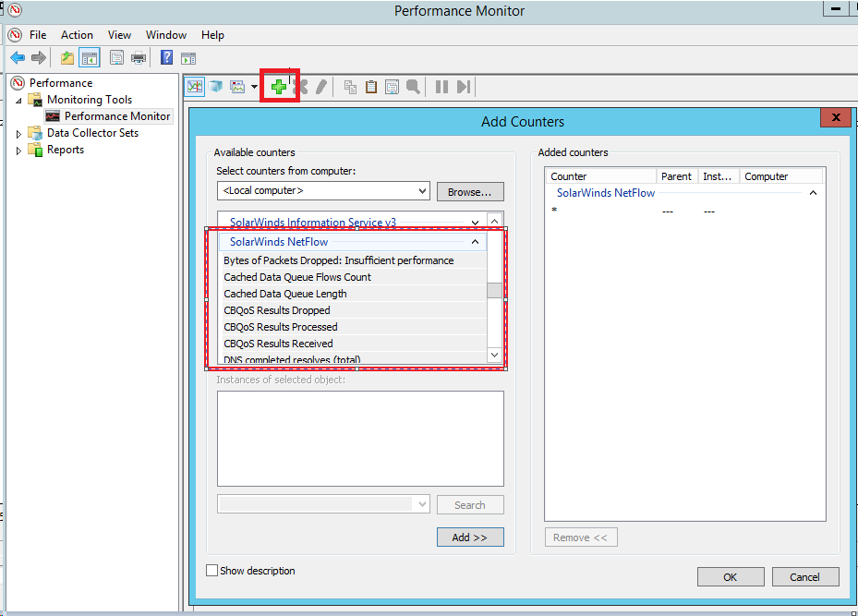Image resolution: width=858 pixels, height=616 pixels.
Task: Click the Browse... button
Action: (470, 192)
